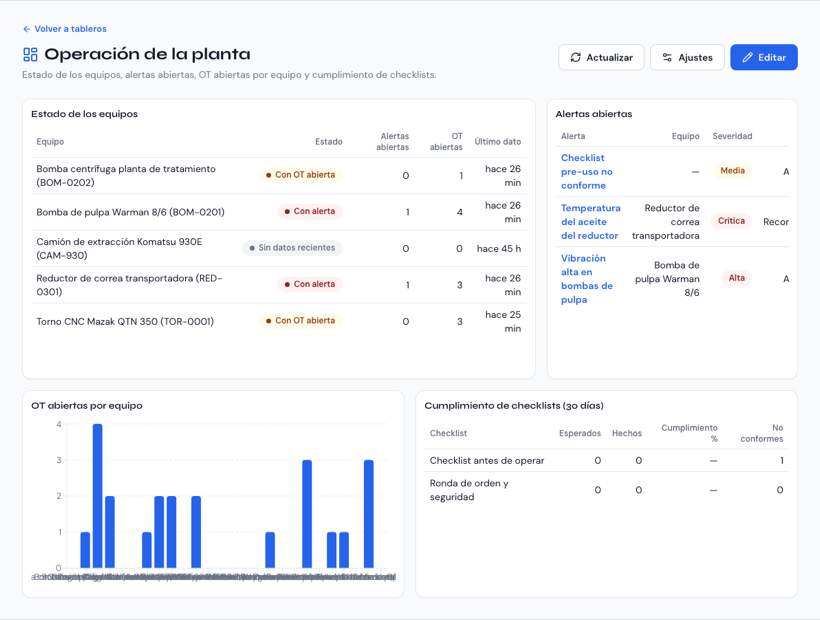Select Torno CNC Mazak QTN 350 row
Viewport: 820px width, 620px height.
pos(279,322)
